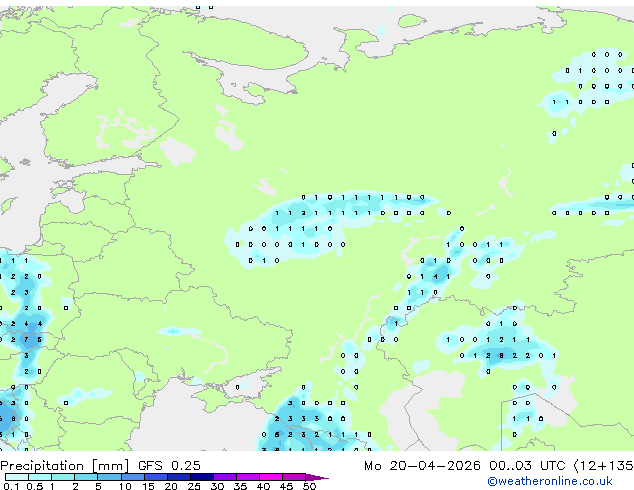Click the '40' legend scale label

coord(263,486)
